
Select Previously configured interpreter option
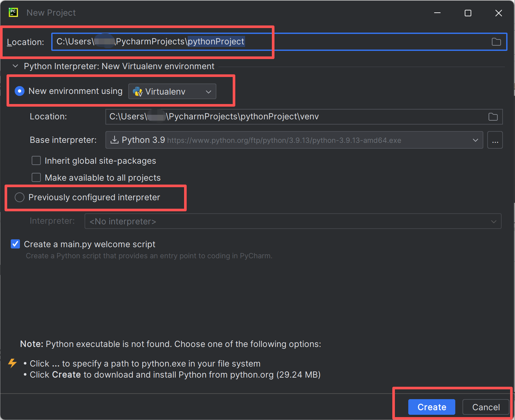coord(20,197)
